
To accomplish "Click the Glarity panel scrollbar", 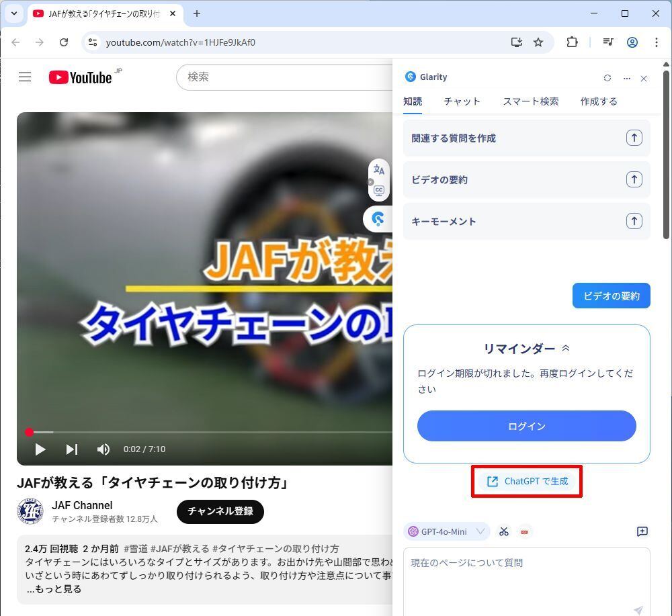I will (666, 155).
